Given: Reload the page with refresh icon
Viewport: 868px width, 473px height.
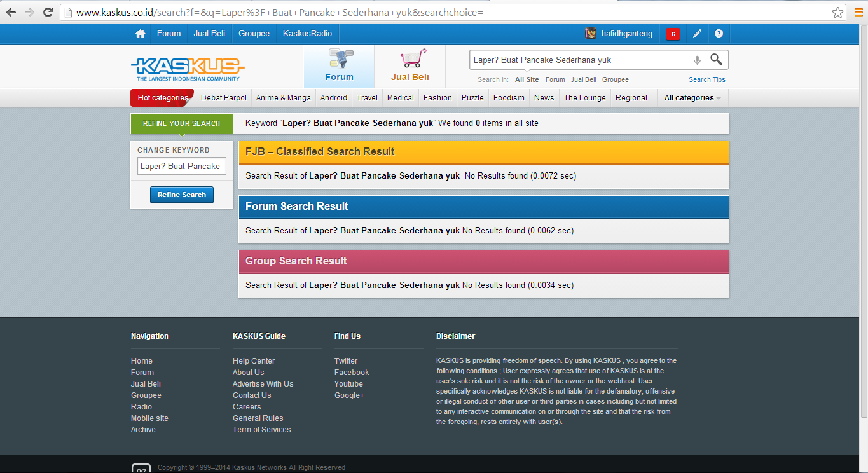Looking at the screenshot, I should [48, 12].
